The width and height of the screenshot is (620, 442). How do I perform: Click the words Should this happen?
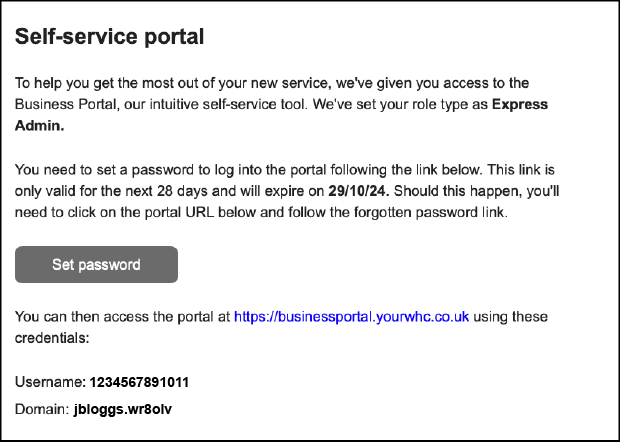pos(458,191)
